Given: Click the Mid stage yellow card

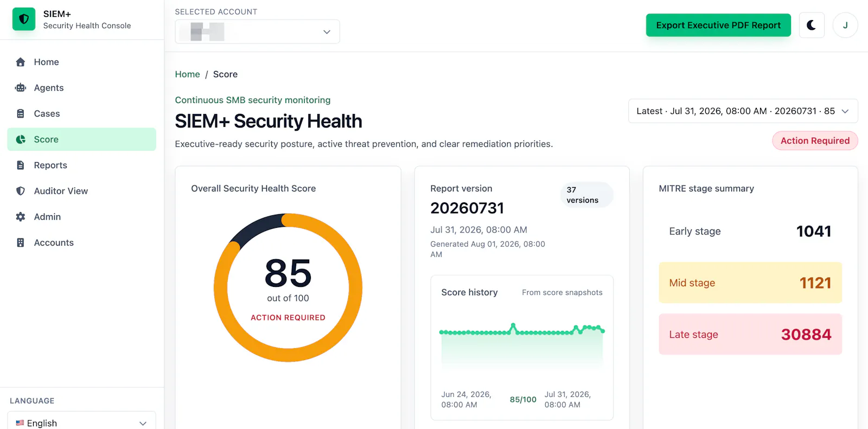Looking at the screenshot, I should [750, 283].
